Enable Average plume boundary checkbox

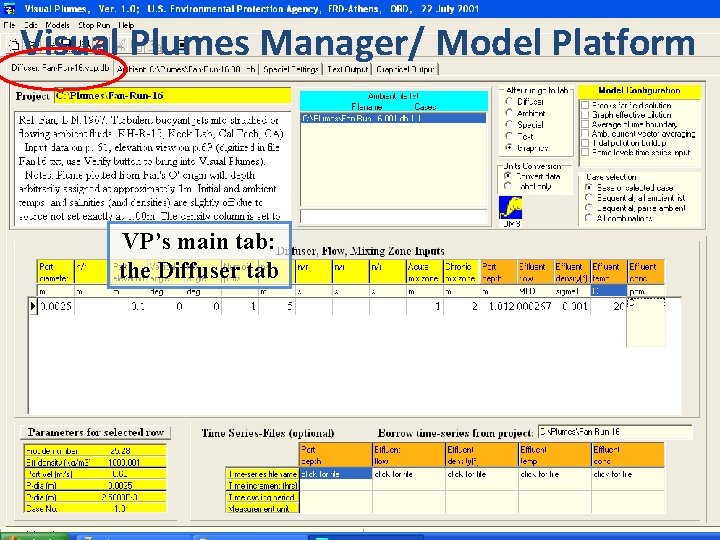click(585, 124)
